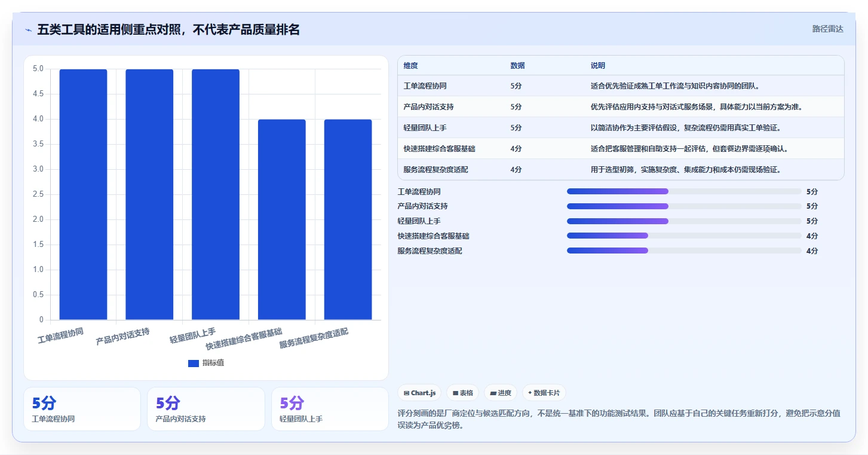The image size is (868, 455).
Task: Click the 2.5 y-axis label
Action: (x=38, y=194)
